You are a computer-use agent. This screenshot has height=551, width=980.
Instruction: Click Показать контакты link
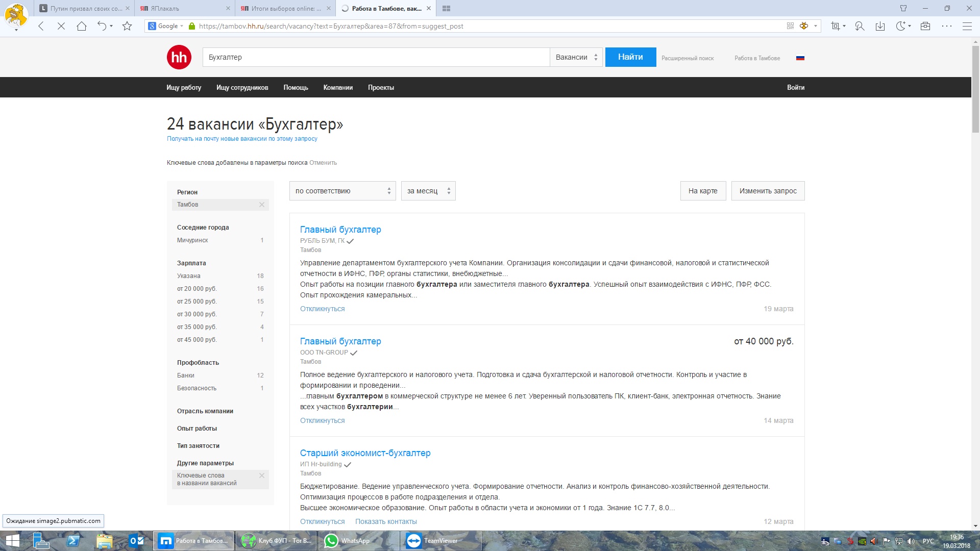tap(386, 521)
